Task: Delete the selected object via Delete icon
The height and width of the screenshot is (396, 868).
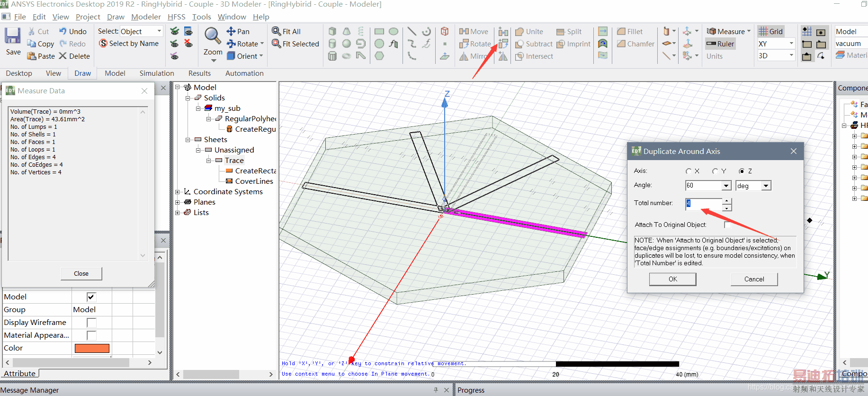Action: point(63,56)
